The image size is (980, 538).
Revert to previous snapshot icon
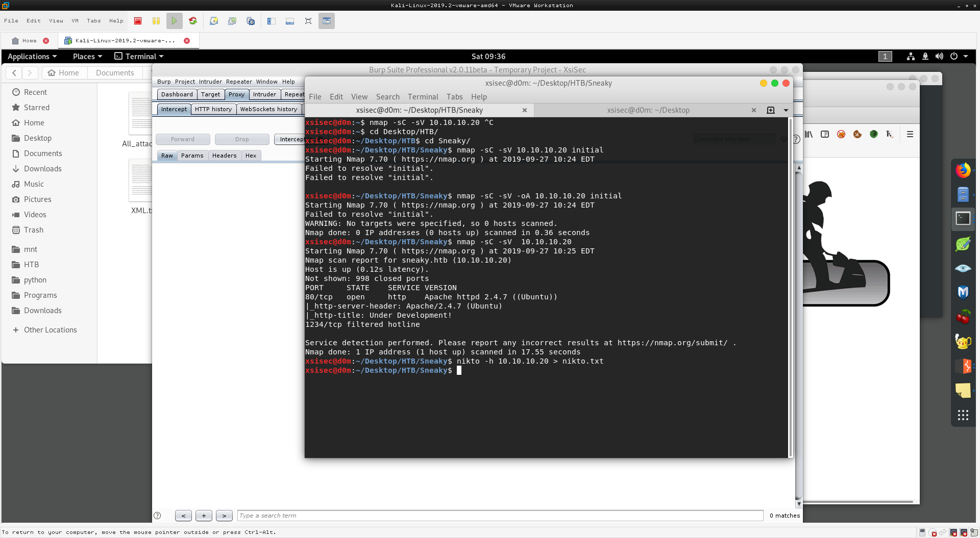coord(232,21)
